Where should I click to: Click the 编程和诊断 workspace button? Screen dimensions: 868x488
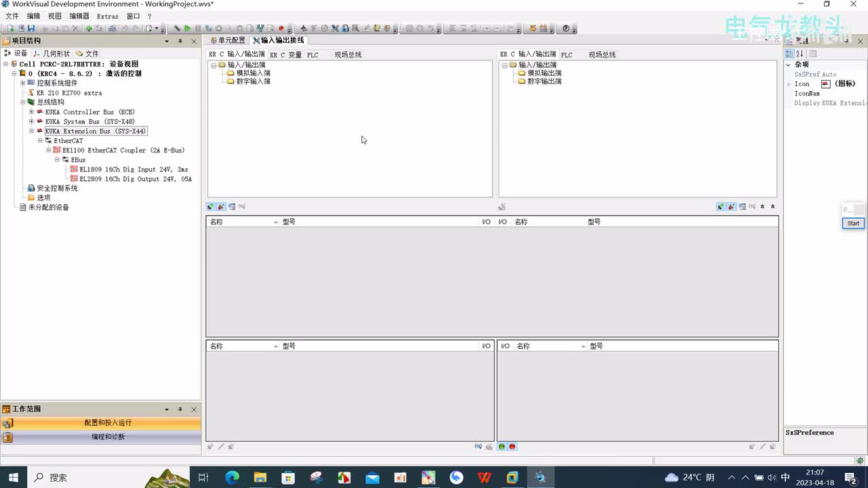tap(101, 437)
